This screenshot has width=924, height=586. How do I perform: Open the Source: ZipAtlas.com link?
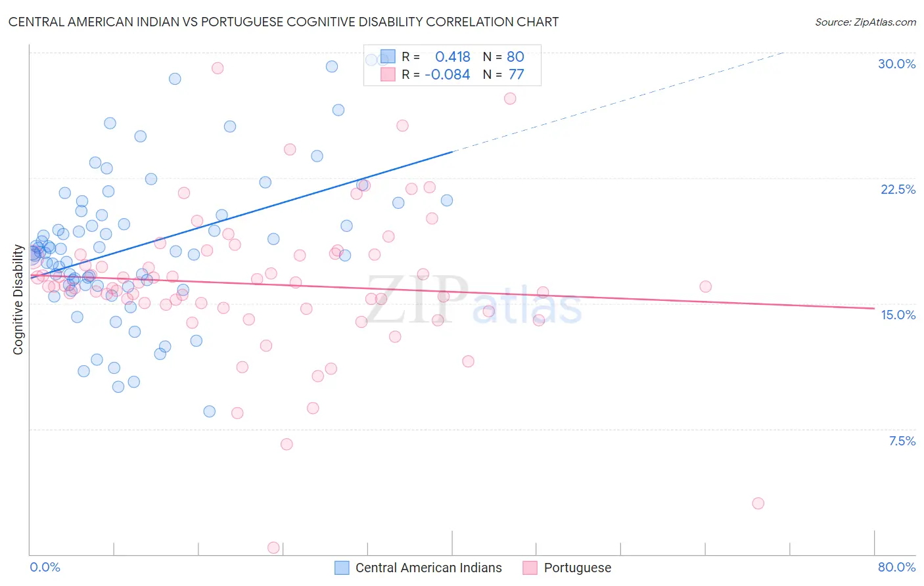pos(866,22)
